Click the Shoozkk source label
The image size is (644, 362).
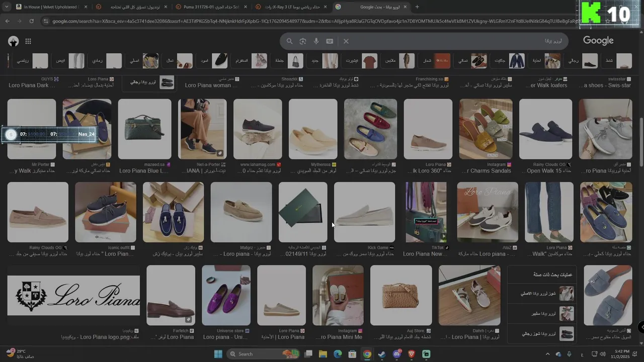289,79
